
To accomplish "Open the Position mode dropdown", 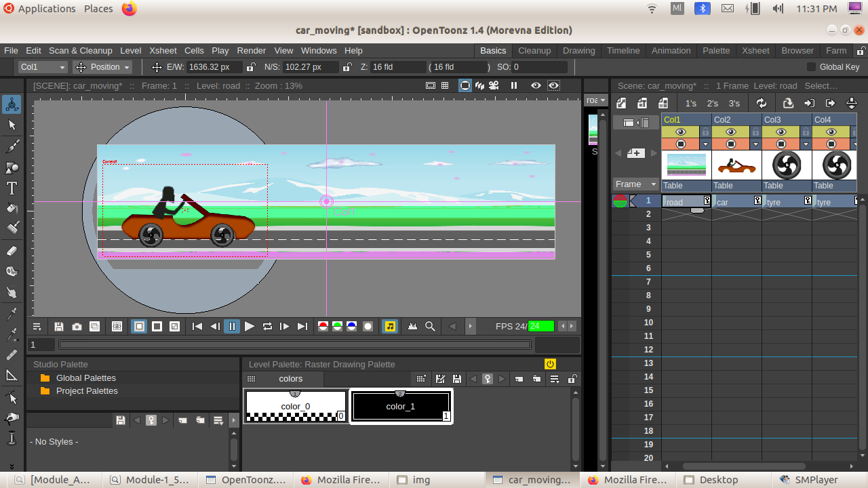I will [x=103, y=66].
